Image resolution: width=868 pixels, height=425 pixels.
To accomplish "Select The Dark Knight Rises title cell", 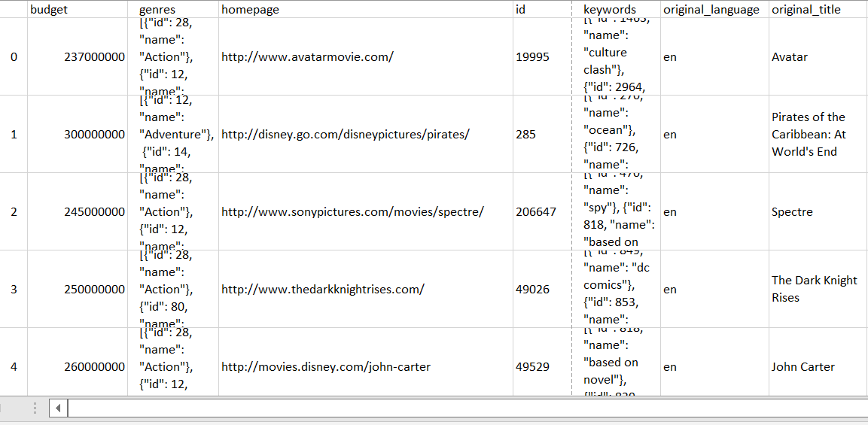I will [814, 289].
